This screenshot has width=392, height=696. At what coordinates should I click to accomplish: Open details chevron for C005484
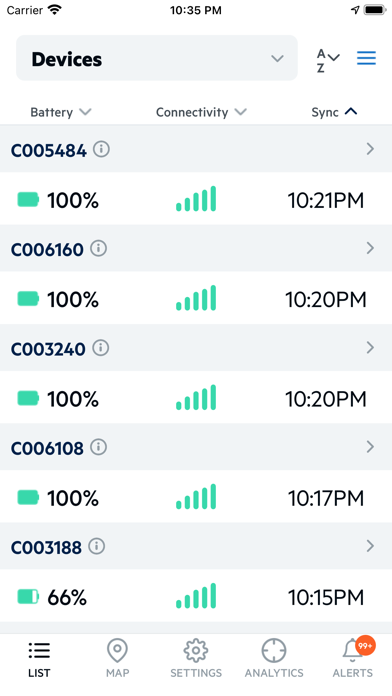tap(370, 149)
